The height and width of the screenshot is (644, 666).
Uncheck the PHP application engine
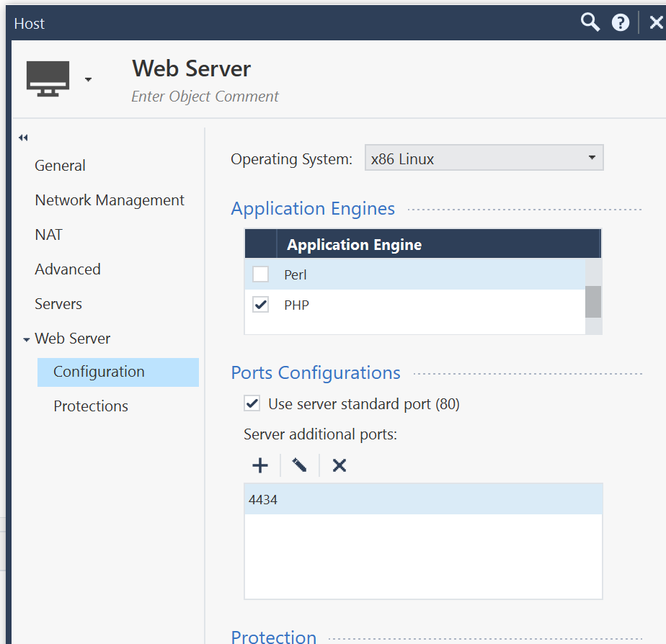pos(260,305)
